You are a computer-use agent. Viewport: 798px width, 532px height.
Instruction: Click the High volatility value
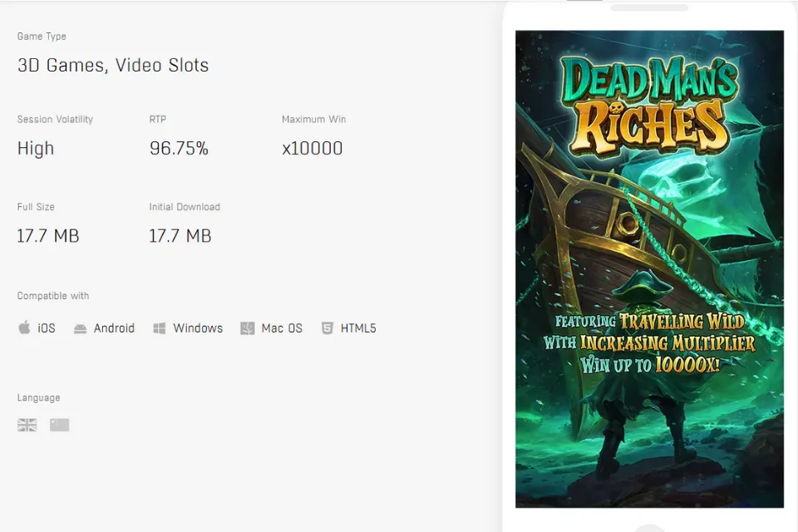point(36,149)
